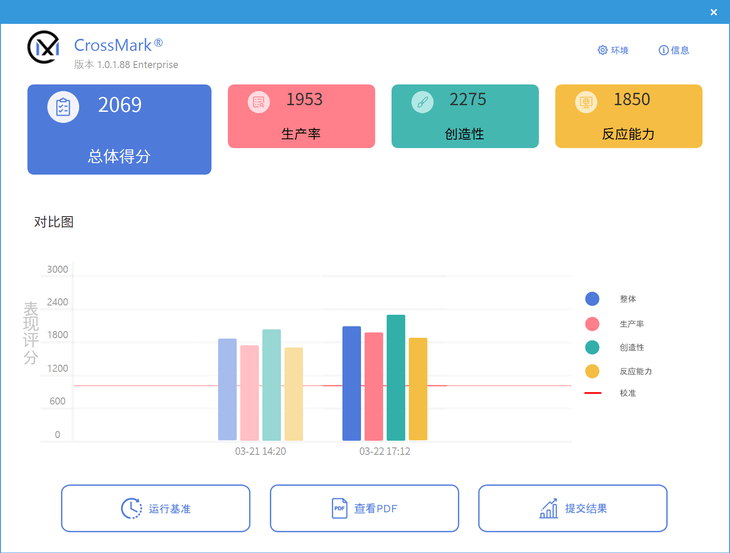
Task: Submit results using 提交结果 button
Action: [x=572, y=508]
